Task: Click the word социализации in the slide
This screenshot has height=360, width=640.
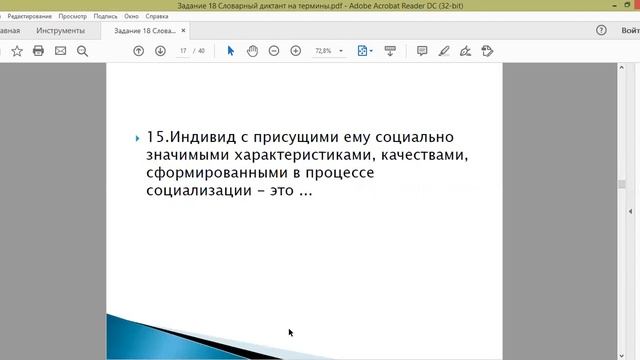Action: tap(199, 191)
